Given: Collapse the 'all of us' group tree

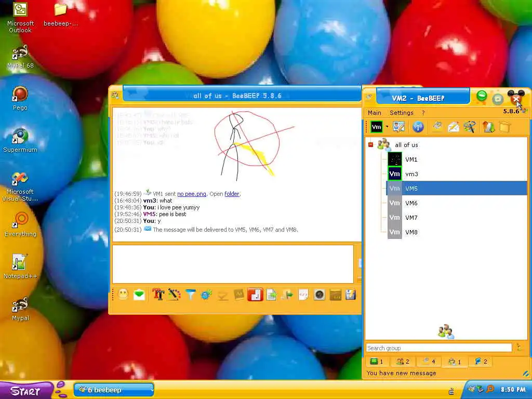Looking at the screenshot, I should point(370,144).
